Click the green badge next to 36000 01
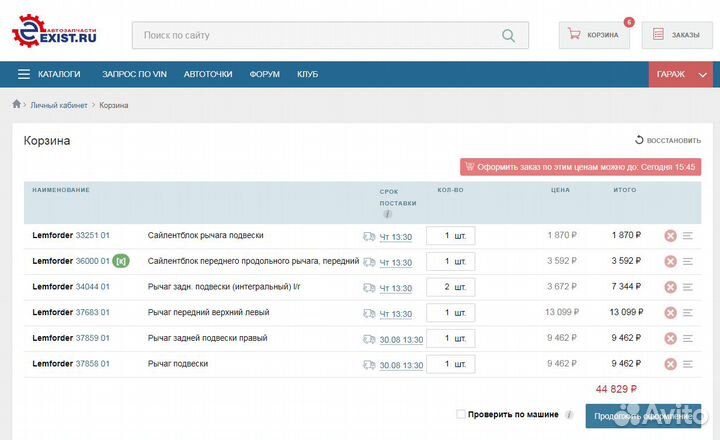This screenshot has height=440, width=720. pos(121,261)
